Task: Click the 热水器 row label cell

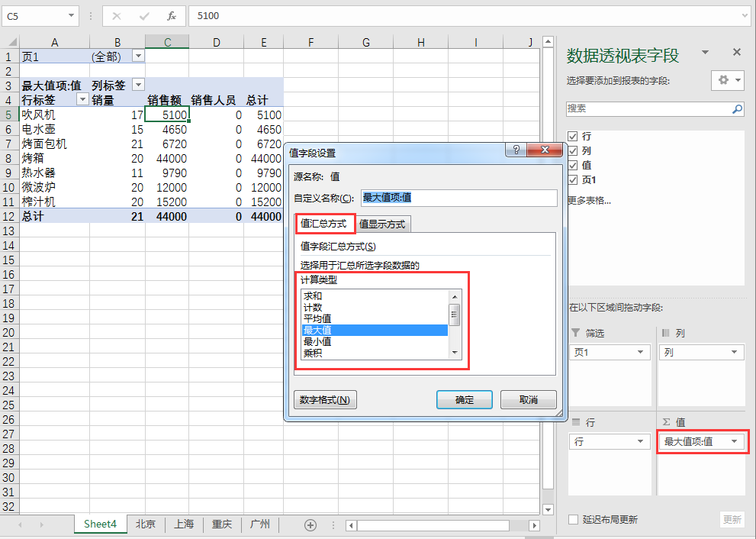Action: [x=54, y=173]
